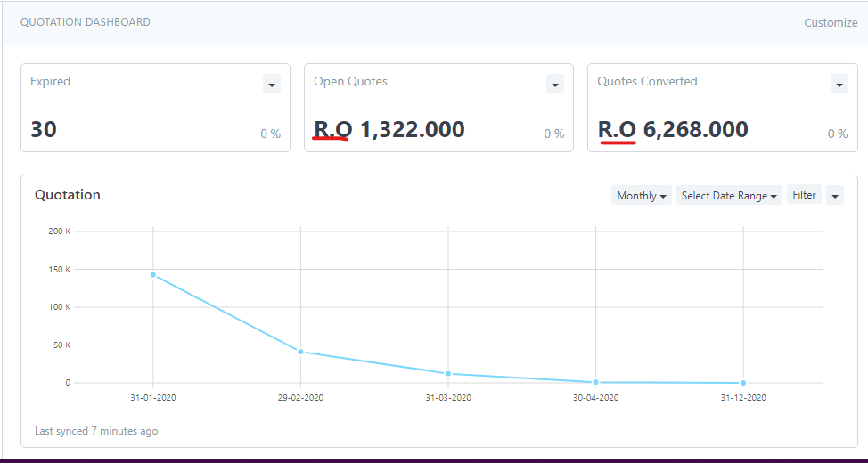The width and height of the screenshot is (868, 463).
Task: Click the Filter button on the Quotation chart
Action: 805,195
